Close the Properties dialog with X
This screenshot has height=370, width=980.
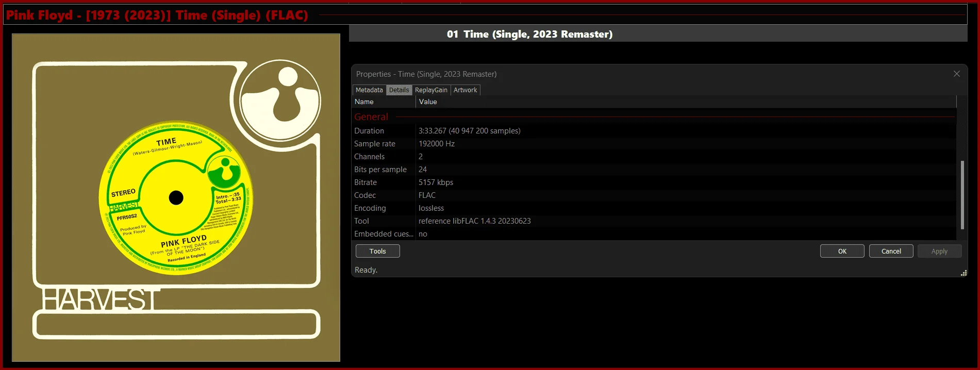point(957,74)
